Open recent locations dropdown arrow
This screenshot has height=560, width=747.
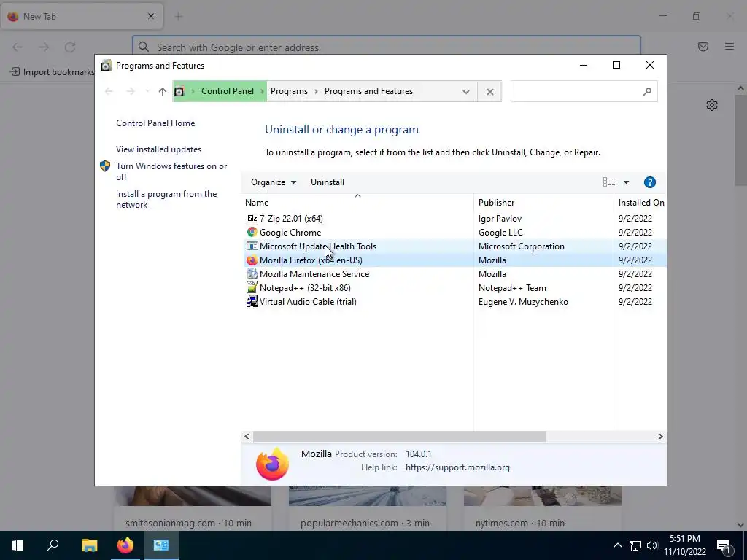[147, 91]
